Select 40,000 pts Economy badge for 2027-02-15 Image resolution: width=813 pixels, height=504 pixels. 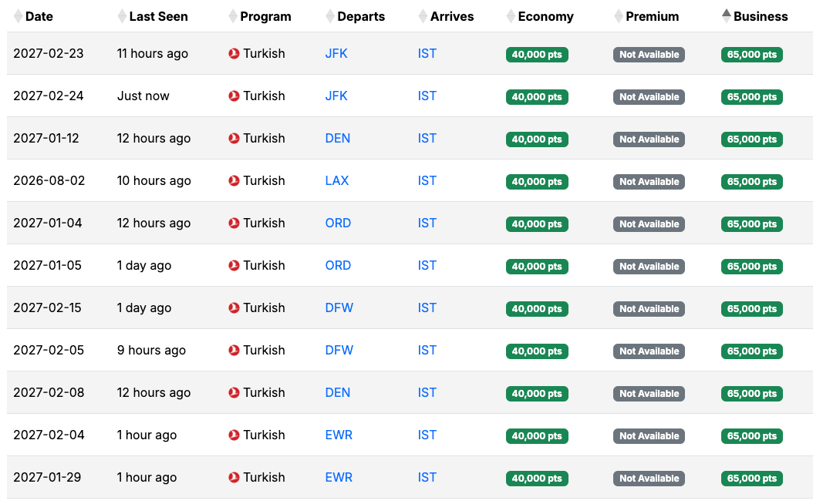click(x=537, y=309)
